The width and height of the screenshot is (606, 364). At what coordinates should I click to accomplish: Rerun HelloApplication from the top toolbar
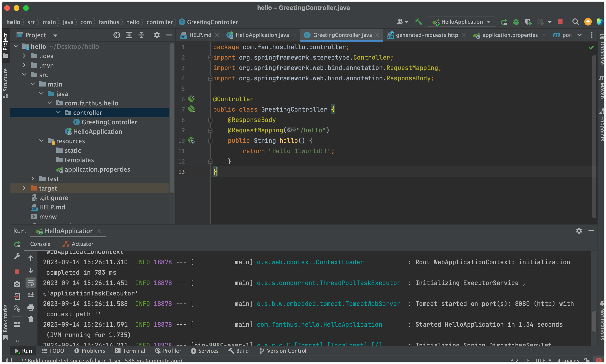(504, 22)
